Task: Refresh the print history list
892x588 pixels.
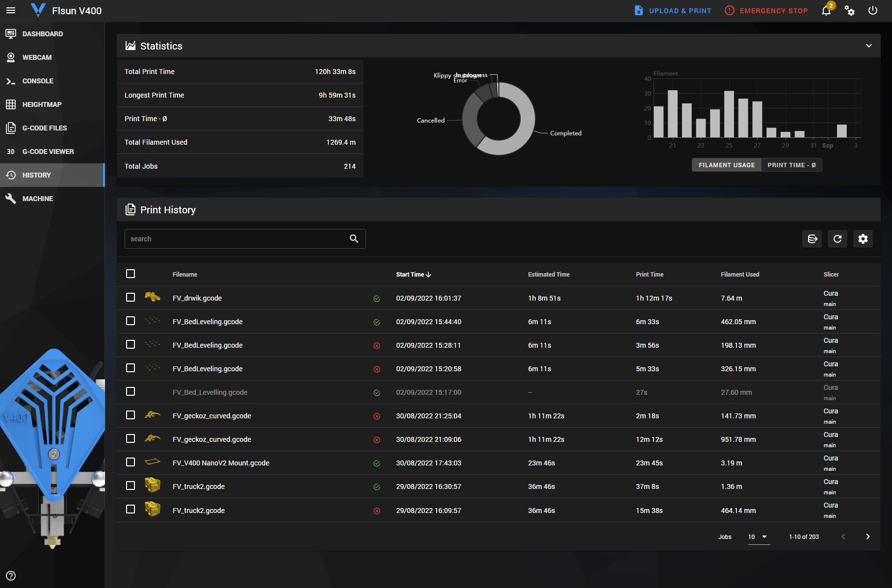Action: pyautogui.click(x=838, y=239)
